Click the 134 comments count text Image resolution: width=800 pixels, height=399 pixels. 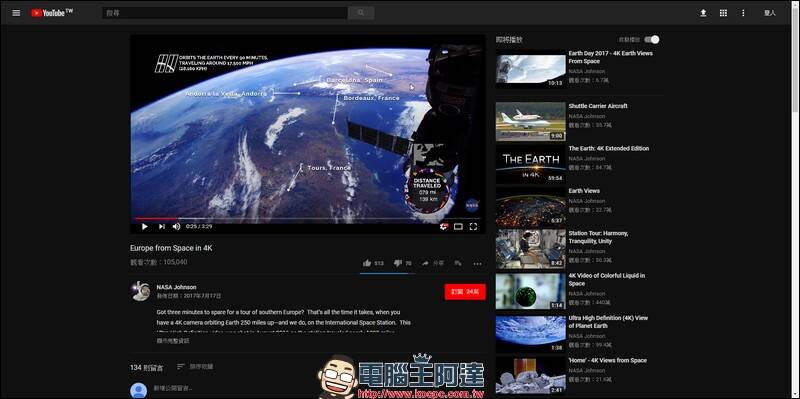click(x=146, y=367)
